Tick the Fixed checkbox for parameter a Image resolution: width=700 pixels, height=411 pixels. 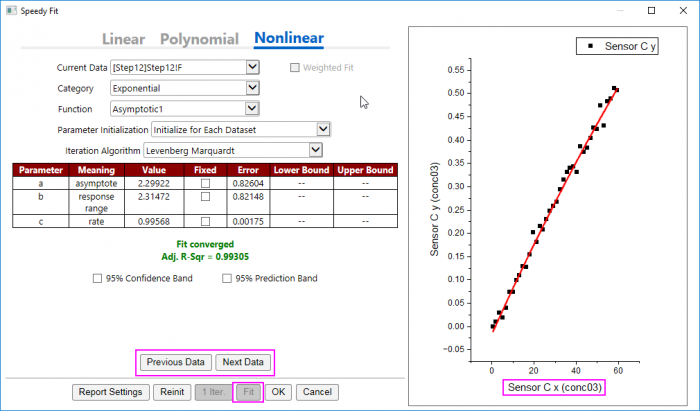click(205, 183)
